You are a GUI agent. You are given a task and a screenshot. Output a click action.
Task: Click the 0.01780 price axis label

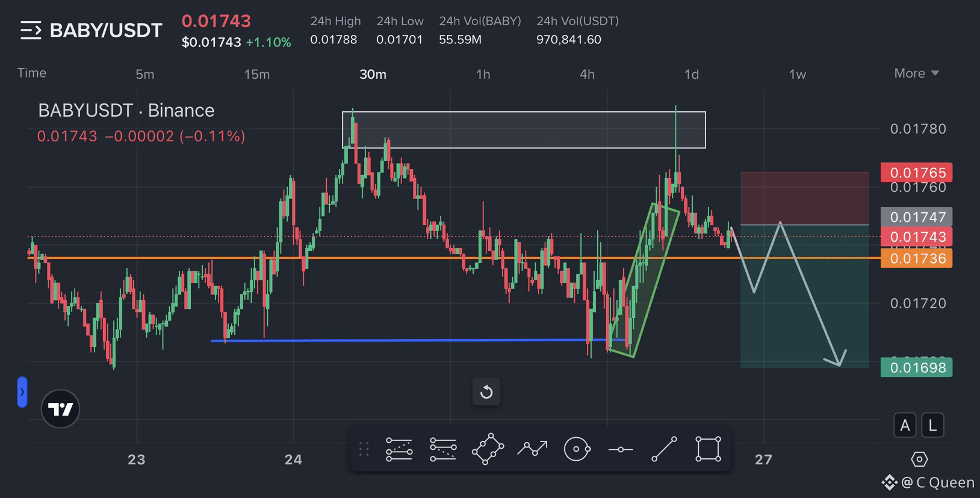click(918, 129)
